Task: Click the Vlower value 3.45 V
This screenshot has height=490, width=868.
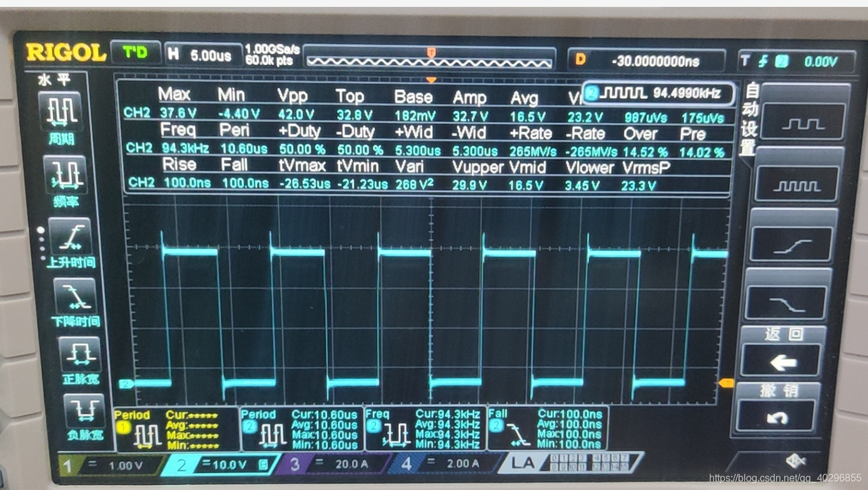Action: click(582, 185)
